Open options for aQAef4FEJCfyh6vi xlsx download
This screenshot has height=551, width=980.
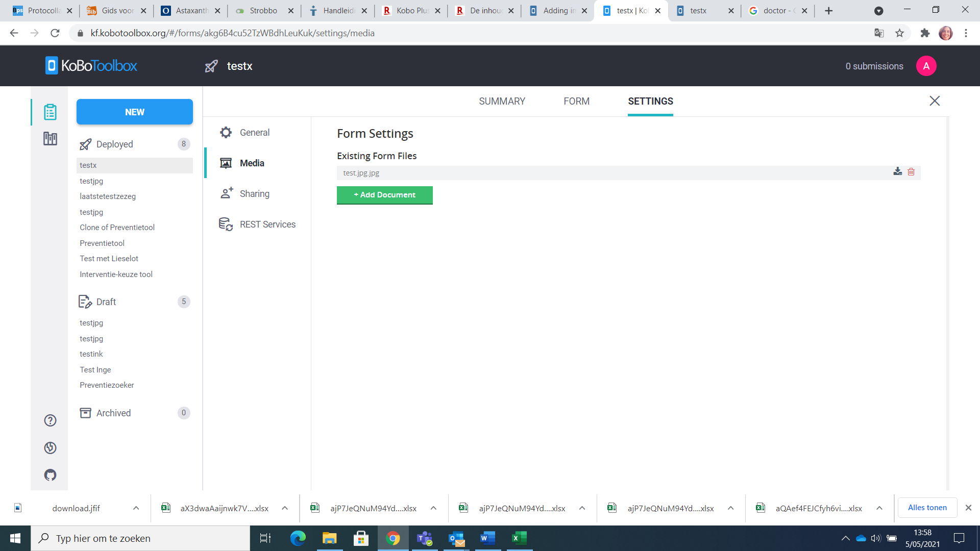(x=879, y=508)
